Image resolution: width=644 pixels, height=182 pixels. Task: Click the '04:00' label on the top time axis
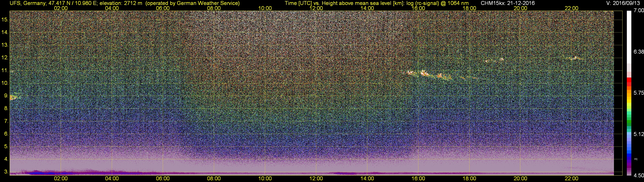tap(112, 8)
